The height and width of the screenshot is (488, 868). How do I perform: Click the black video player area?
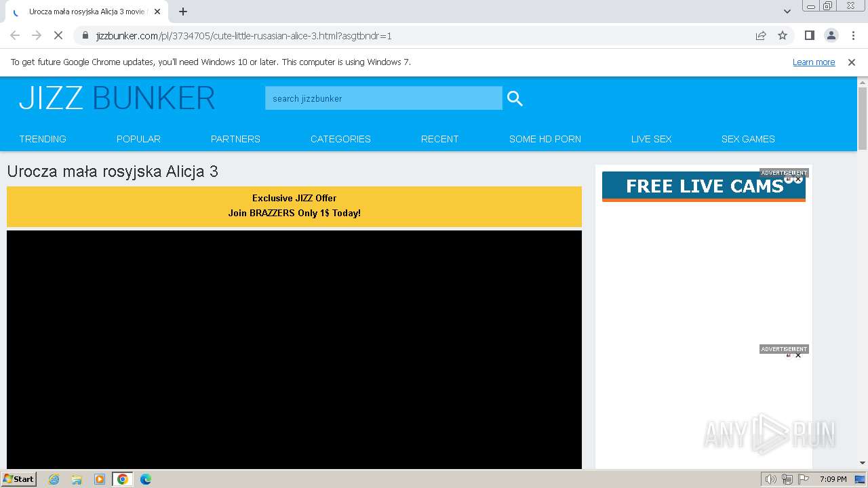click(294, 349)
